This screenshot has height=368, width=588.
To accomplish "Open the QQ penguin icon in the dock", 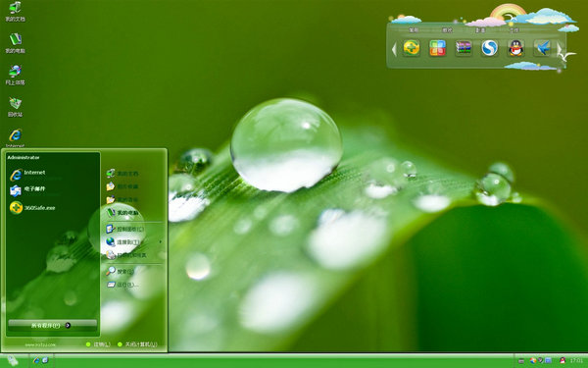I will [x=515, y=48].
